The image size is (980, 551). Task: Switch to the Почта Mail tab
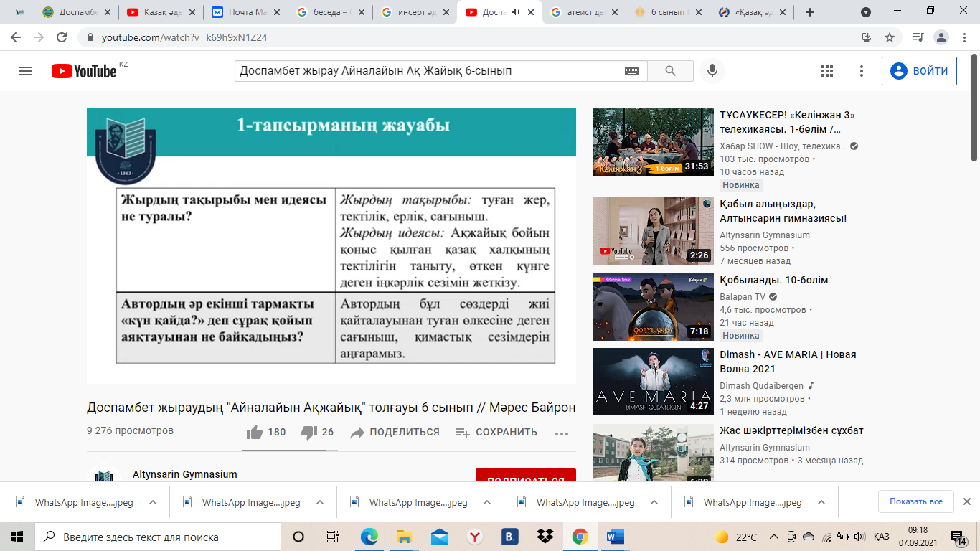pyautogui.click(x=244, y=12)
